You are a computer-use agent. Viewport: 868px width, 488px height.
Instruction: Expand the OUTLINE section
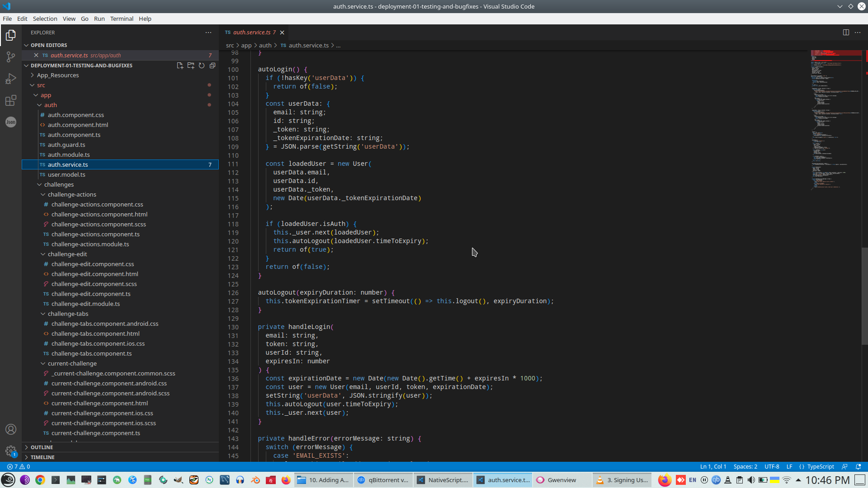[42, 447]
